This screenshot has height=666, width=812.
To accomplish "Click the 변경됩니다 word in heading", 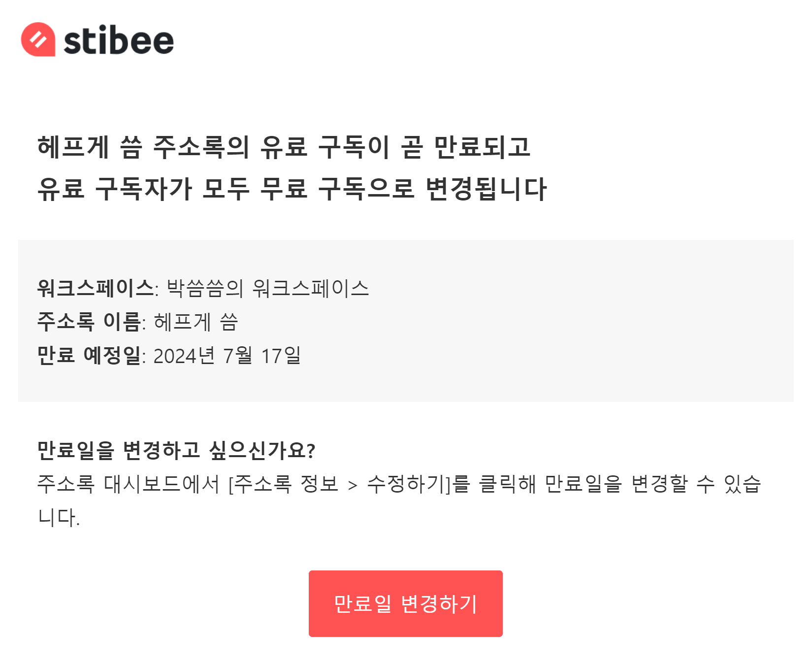I will (486, 189).
